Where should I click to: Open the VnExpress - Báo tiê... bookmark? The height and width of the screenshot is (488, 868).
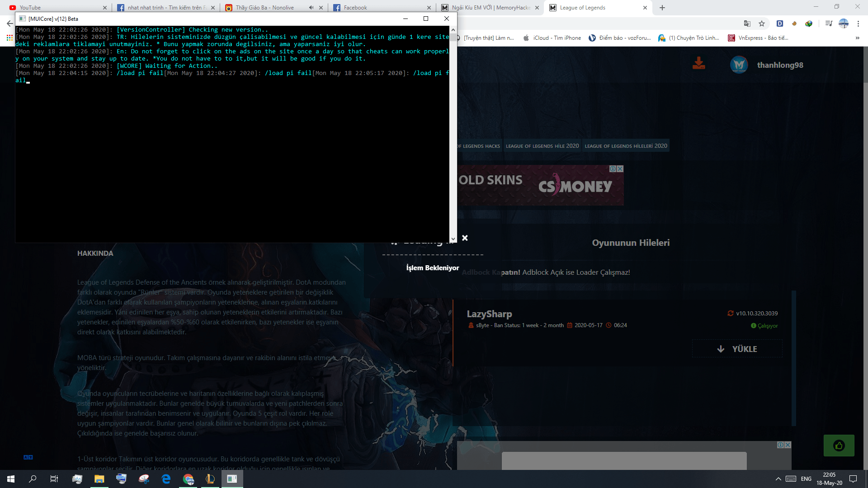pos(758,38)
